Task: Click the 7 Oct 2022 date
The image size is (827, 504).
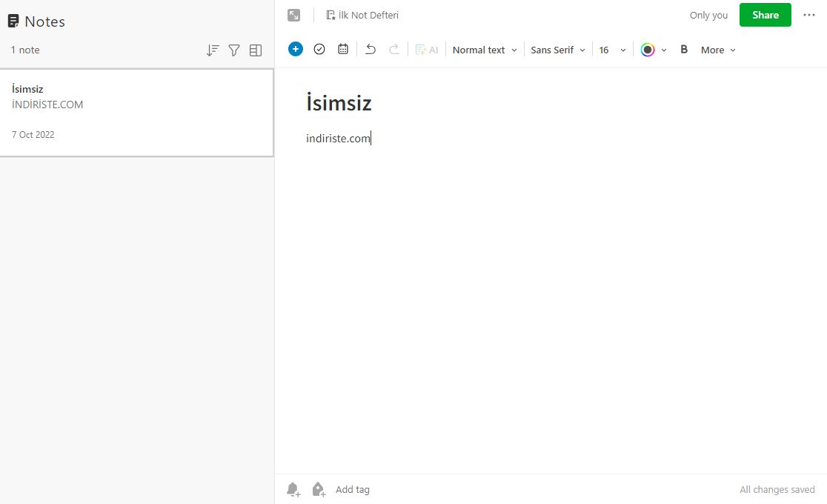Action: pos(33,135)
